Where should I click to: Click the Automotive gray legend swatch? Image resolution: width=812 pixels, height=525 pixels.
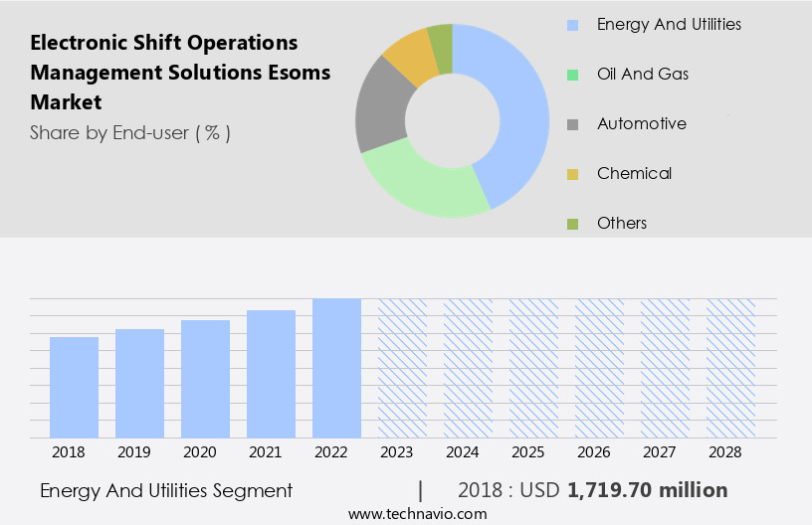[x=572, y=124]
